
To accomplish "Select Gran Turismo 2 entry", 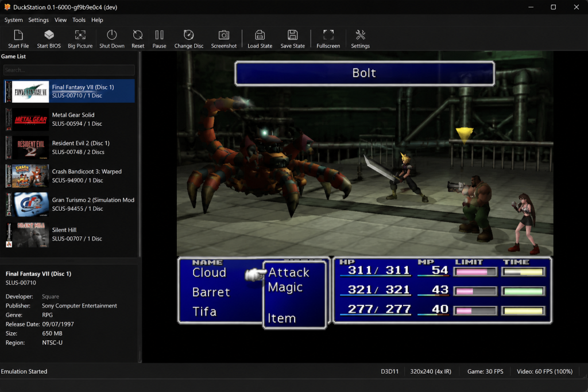I will 69,204.
